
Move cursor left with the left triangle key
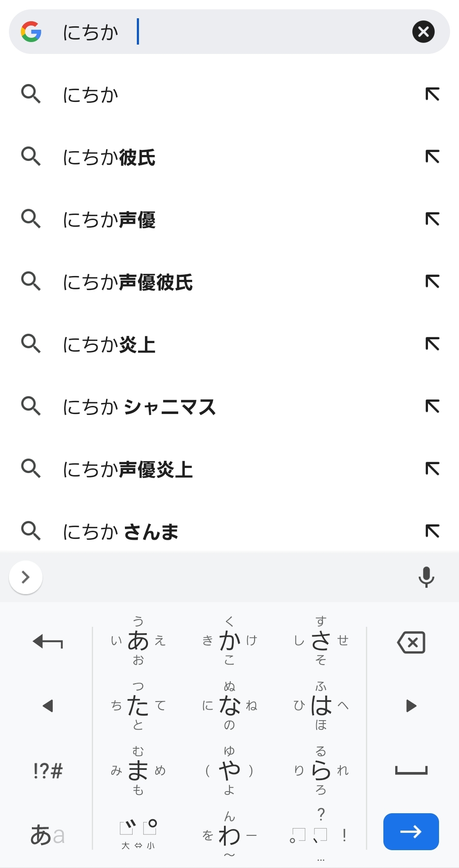[48, 706]
